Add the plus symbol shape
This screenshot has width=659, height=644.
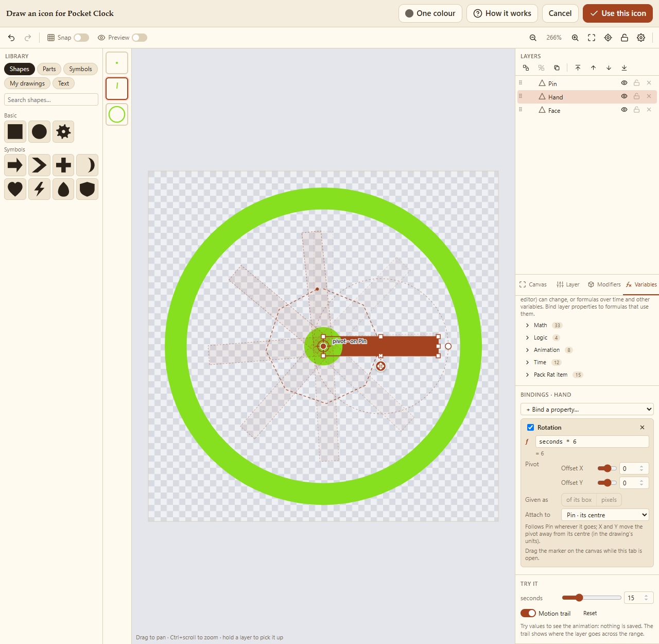pyautogui.click(x=63, y=165)
